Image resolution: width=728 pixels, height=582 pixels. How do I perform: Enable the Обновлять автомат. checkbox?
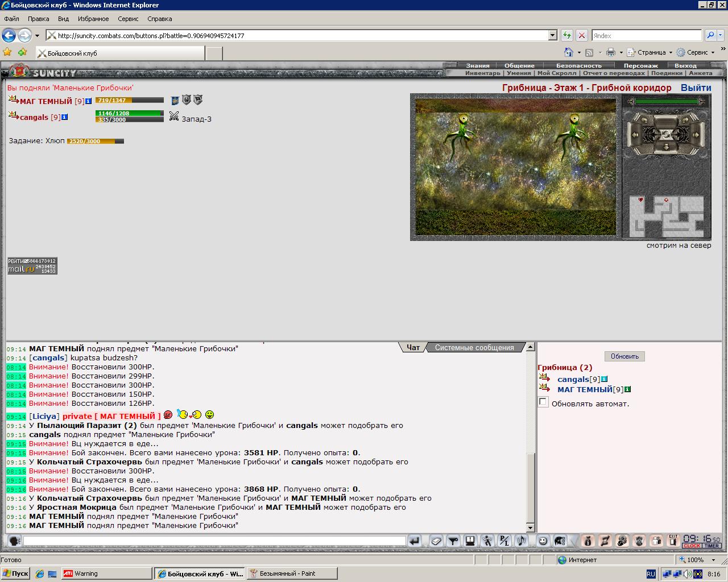543,402
